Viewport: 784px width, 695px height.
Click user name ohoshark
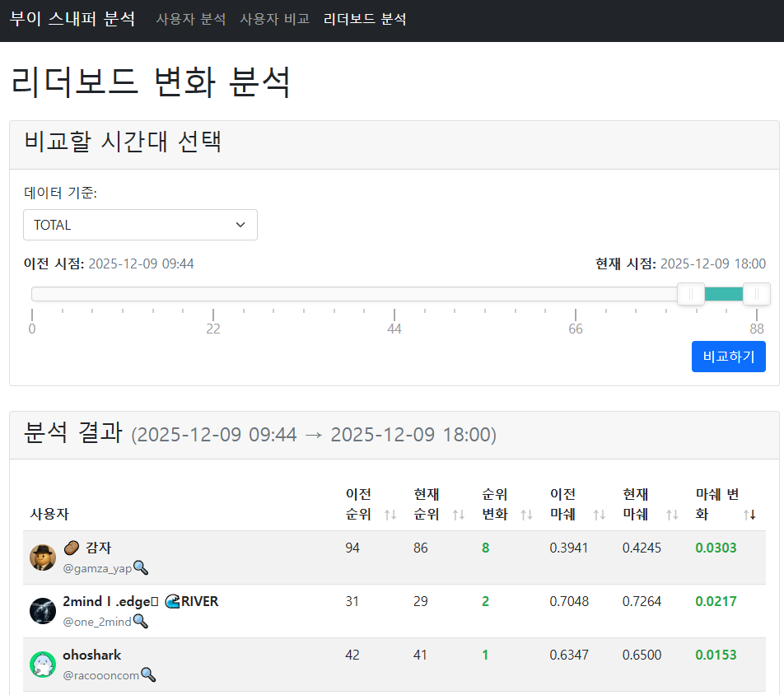tap(92, 655)
